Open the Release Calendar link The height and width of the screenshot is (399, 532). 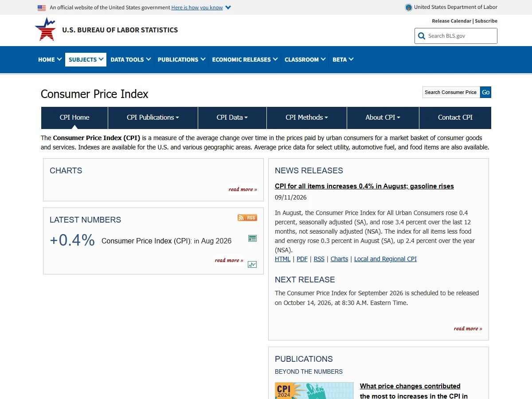pos(452,21)
